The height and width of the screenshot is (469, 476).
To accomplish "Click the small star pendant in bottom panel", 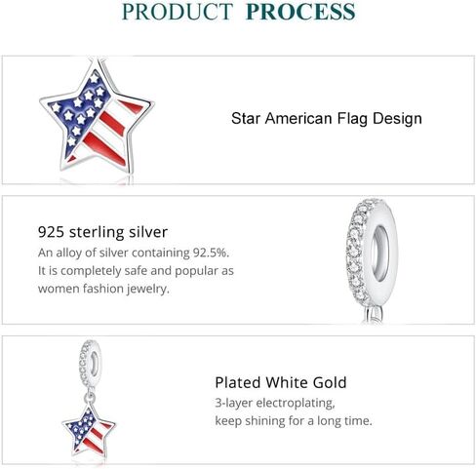I will point(89,430).
